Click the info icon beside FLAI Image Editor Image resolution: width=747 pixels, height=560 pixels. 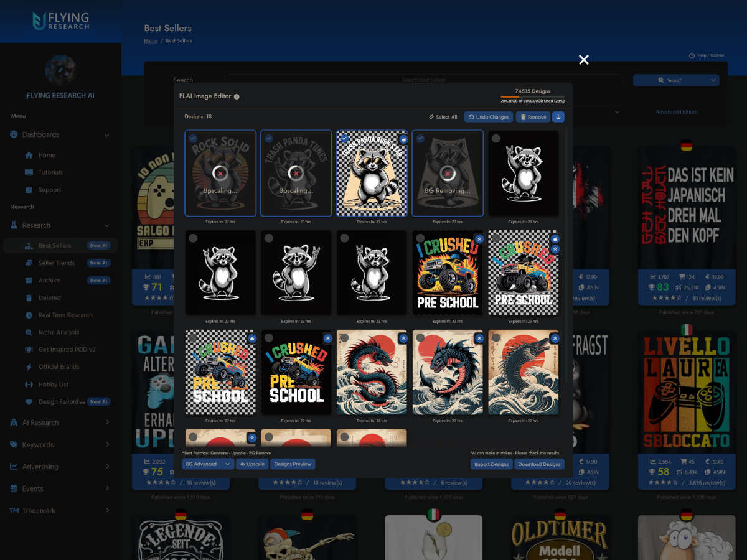click(x=237, y=96)
